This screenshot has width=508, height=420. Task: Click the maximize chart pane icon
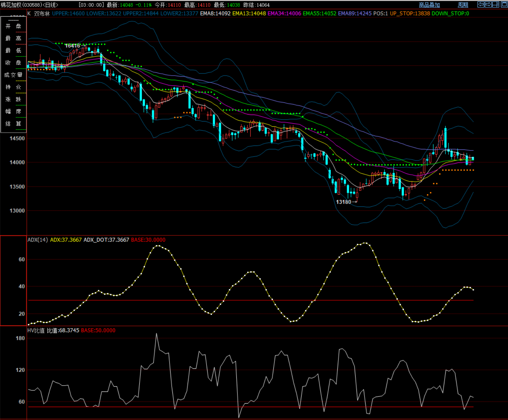click(504, 5)
